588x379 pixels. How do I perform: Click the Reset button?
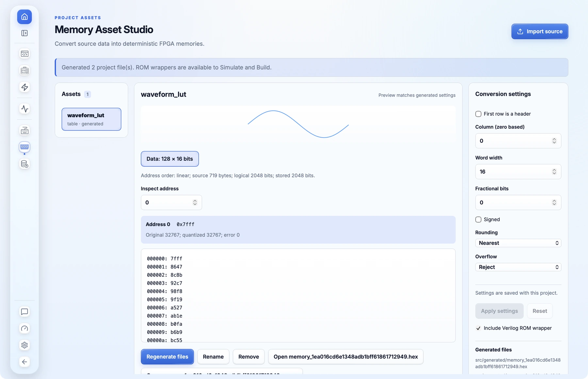pos(540,311)
